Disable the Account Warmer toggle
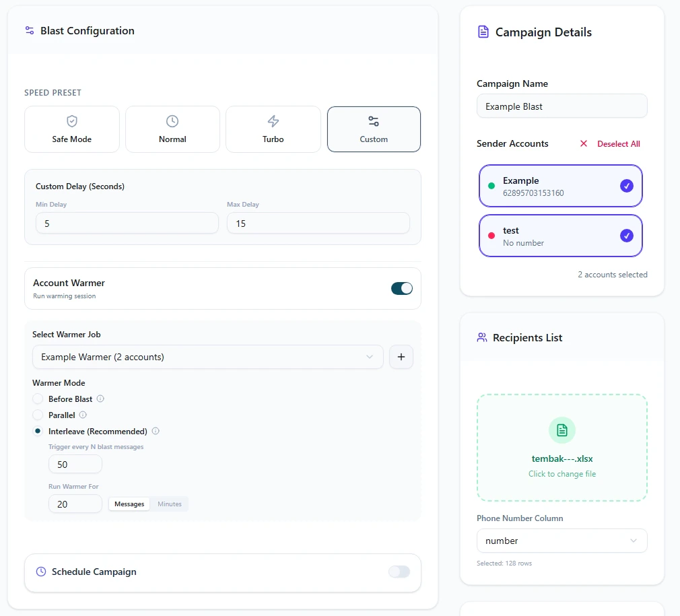The width and height of the screenshot is (680, 616). pyautogui.click(x=401, y=288)
